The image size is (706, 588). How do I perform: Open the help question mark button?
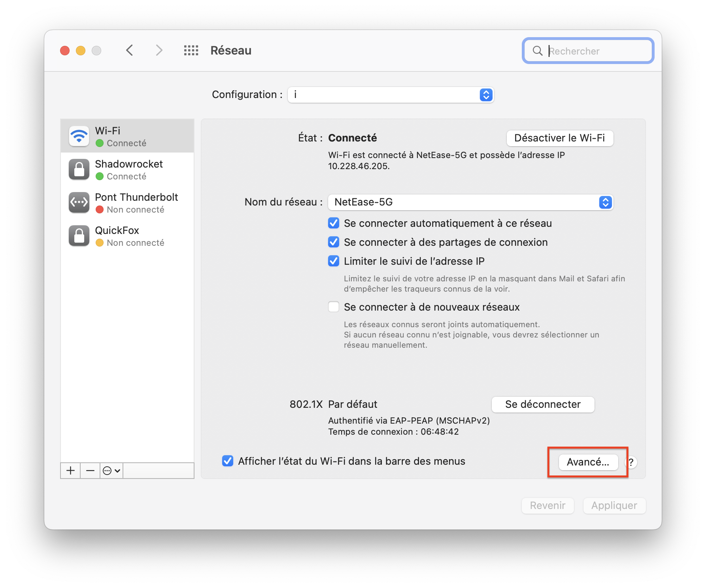tap(631, 462)
